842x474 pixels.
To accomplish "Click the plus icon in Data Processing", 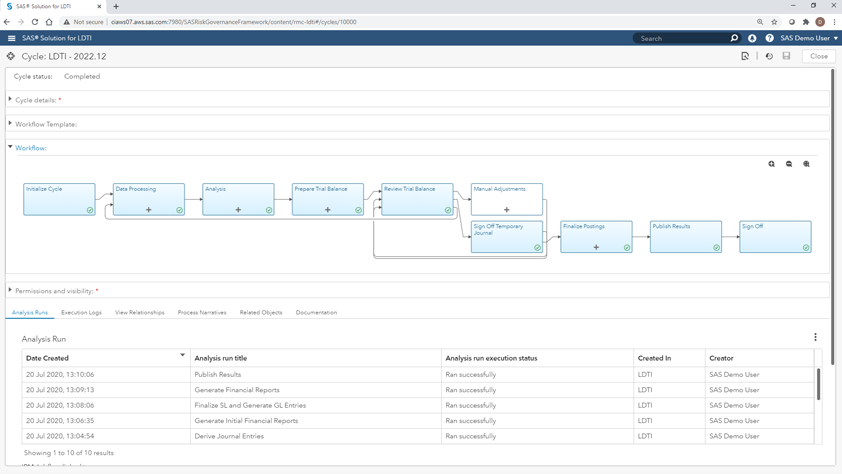I will 149,210.
